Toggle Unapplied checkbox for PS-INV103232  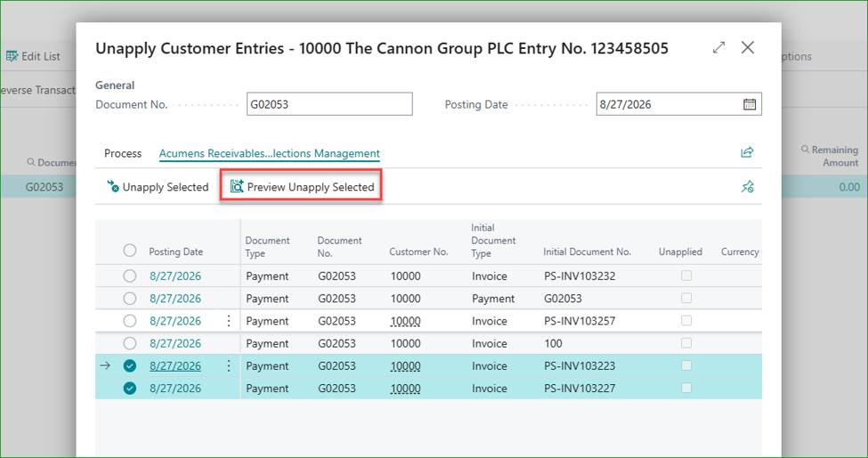(x=685, y=275)
